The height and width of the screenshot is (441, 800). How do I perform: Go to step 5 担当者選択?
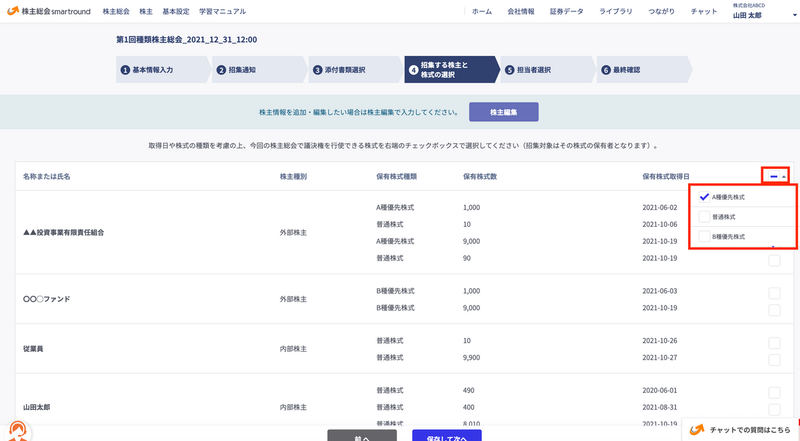tap(547, 69)
